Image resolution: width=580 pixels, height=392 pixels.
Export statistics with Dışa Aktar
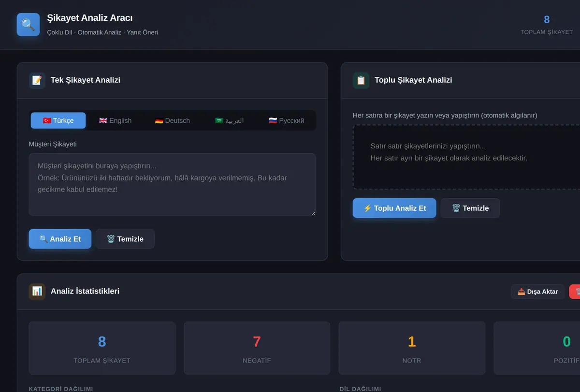[x=537, y=292]
